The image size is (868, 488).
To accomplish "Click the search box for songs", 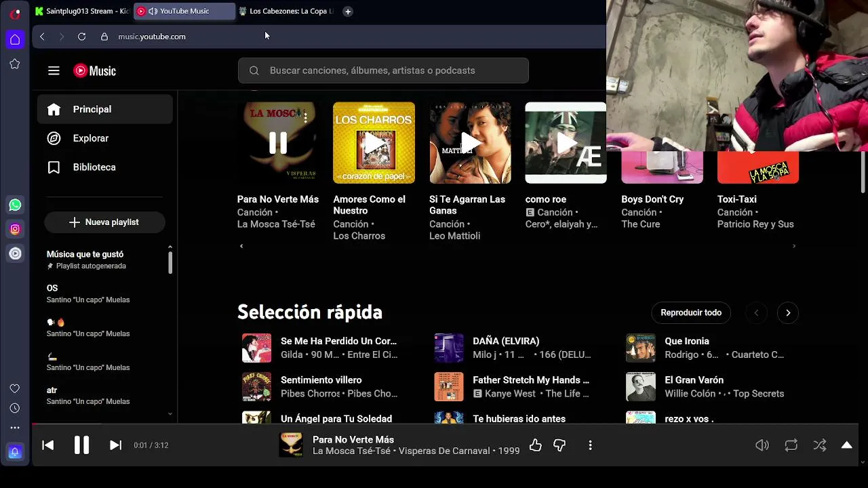I will tap(383, 70).
